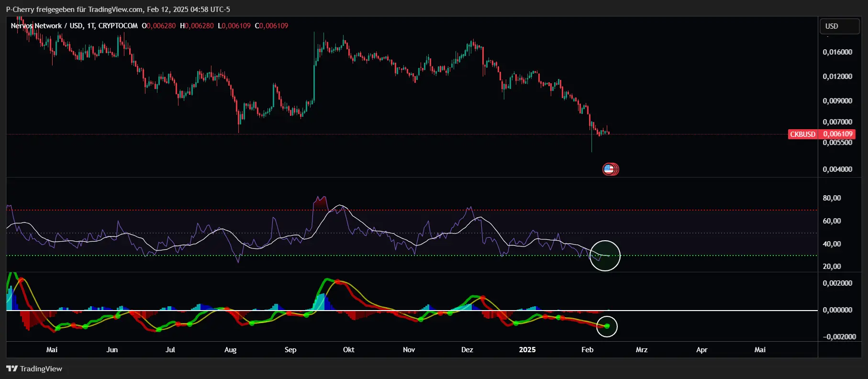This screenshot has width=868, height=379.
Task: Click the red CKBUSD symbol label
Action: click(802, 134)
